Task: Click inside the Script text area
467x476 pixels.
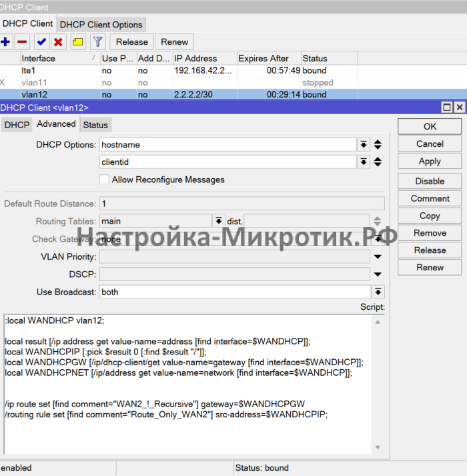Action: [187, 384]
